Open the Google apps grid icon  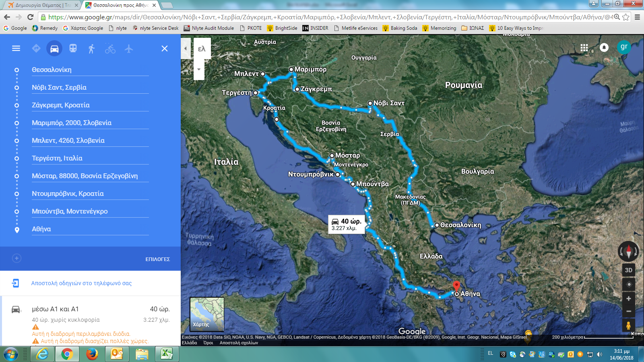coord(584,47)
